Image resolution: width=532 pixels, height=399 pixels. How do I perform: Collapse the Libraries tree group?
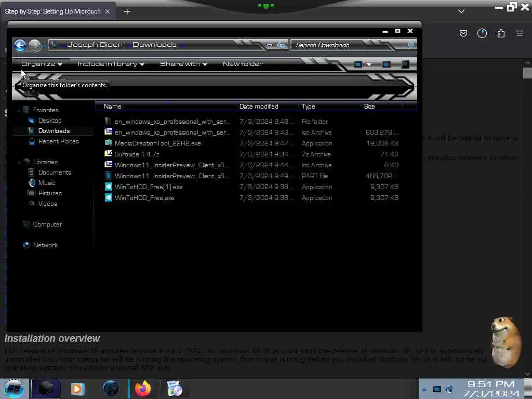[18, 162]
